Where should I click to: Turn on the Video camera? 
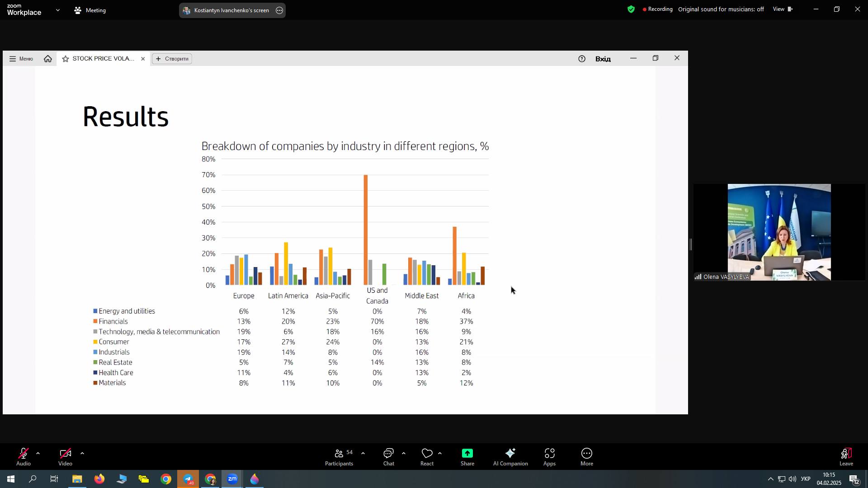[65, 456]
